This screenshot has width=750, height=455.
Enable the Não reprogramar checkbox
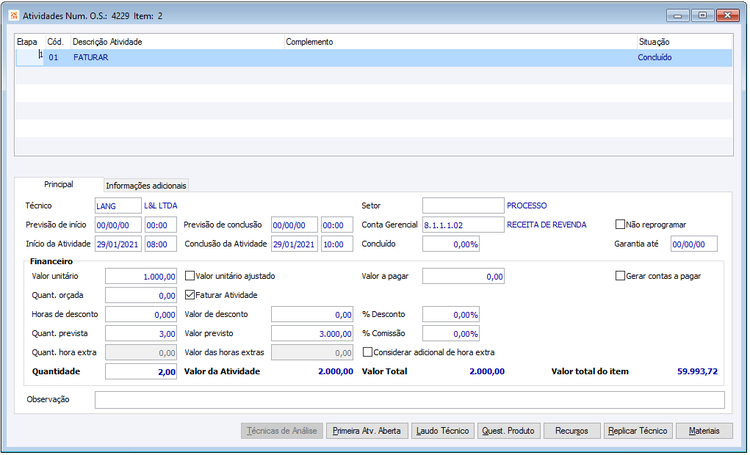pyautogui.click(x=621, y=224)
